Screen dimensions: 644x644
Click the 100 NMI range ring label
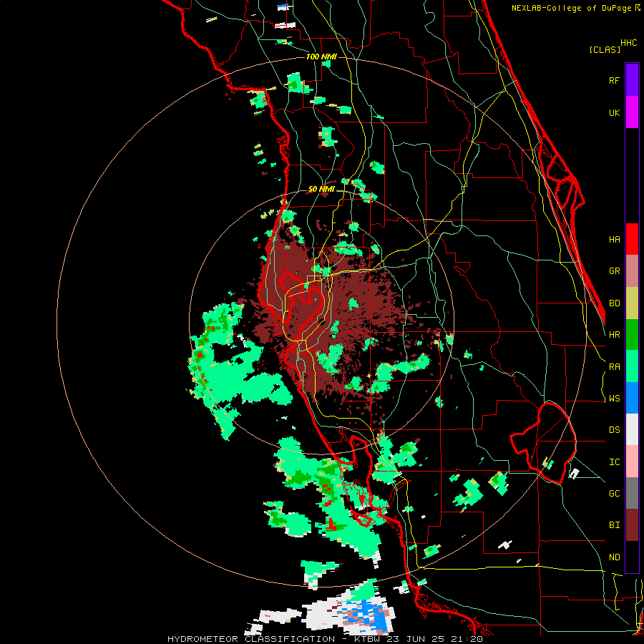(321, 57)
